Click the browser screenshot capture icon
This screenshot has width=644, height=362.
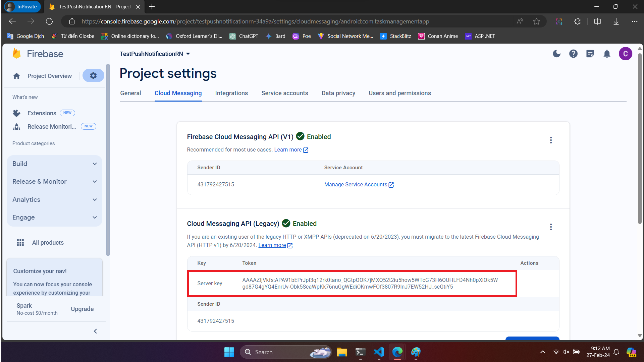(559, 21)
